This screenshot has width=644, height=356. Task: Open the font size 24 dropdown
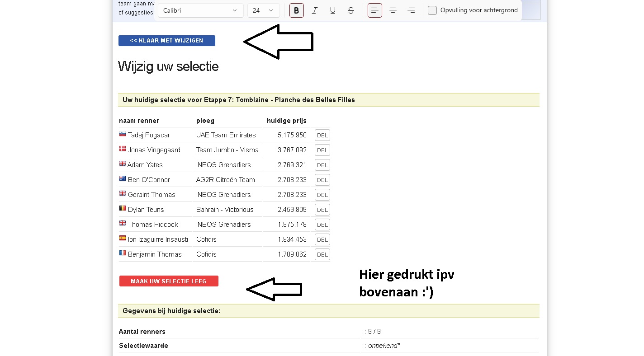264,10
